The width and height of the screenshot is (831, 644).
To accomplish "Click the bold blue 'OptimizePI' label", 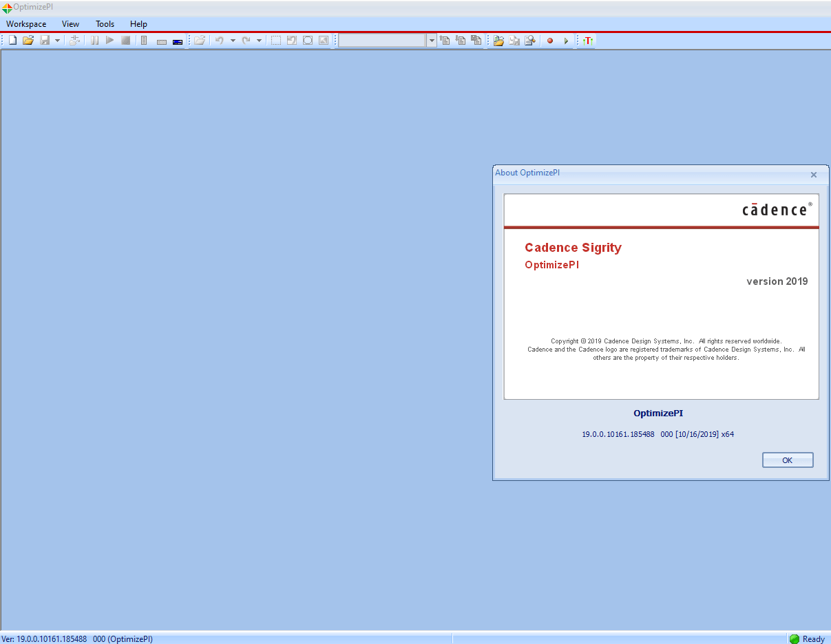I will pyautogui.click(x=658, y=414).
